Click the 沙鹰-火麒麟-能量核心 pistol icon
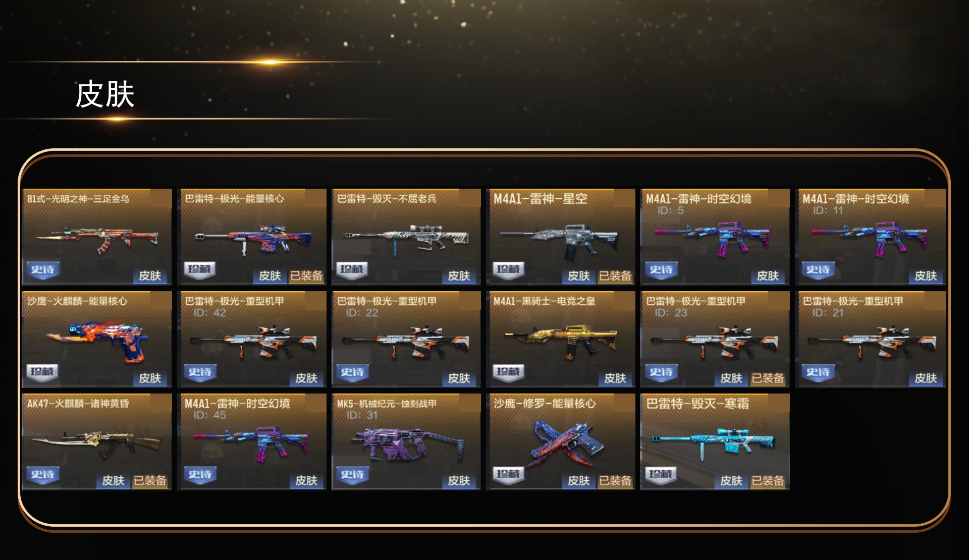 pyautogui.click(x=97, y=340)
